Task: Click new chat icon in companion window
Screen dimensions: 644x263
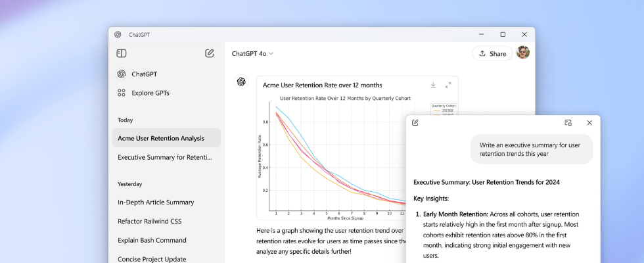Action: (x=415, y=123)
